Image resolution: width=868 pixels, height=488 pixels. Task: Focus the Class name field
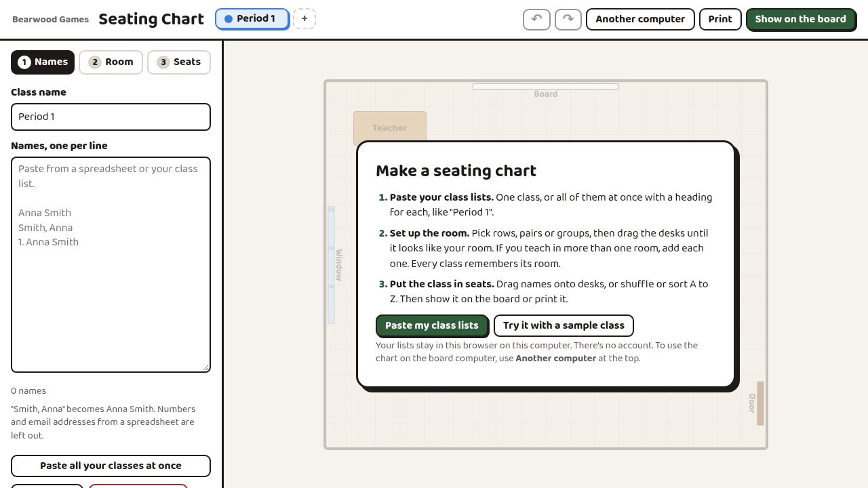pyautogui.click(x=111, y=117)
